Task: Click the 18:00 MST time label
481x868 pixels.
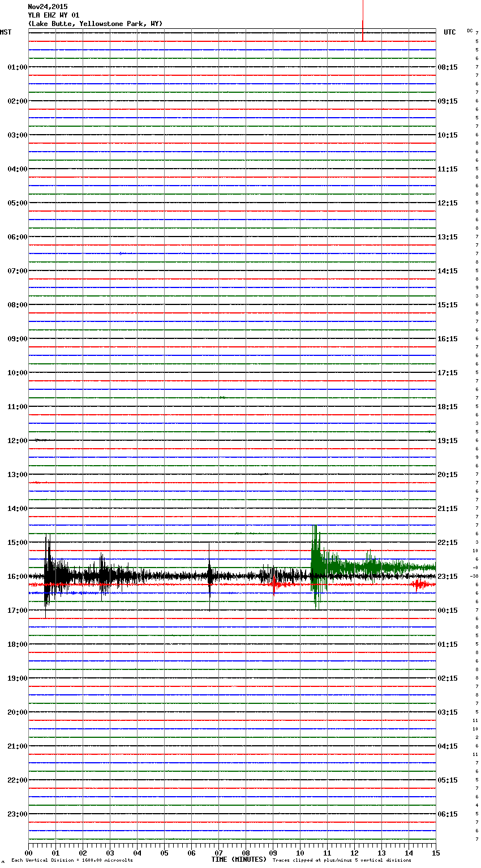Action: click(17, 644)
